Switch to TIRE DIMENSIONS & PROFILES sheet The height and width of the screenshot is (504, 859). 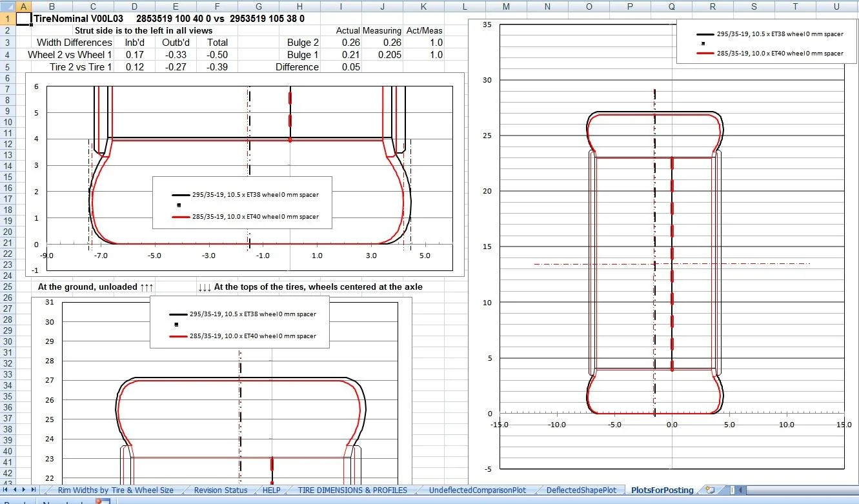coord(352,490)
